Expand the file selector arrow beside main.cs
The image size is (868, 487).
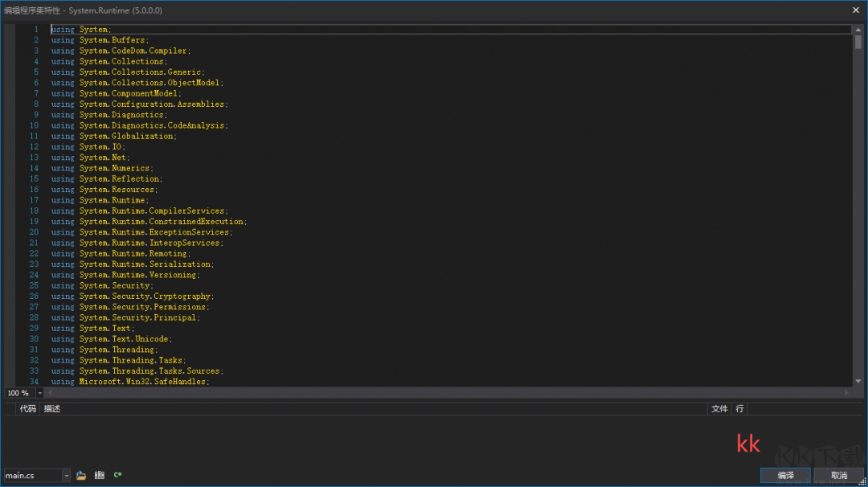point(67,475)
